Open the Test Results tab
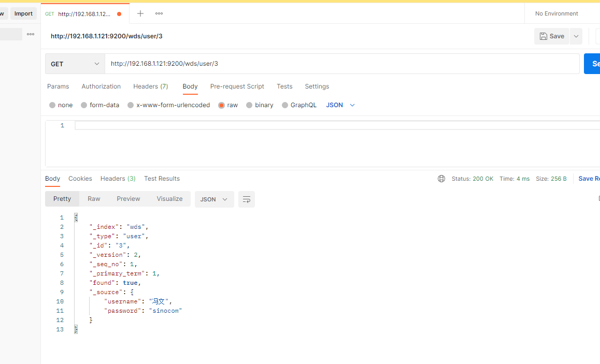 [x=162, y=179]
